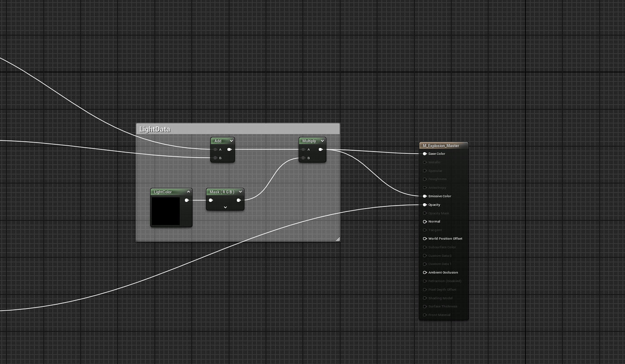The image size is (625, 364).
Task: Expand the Mask node's lower chevron
Action: pos(225,207)
